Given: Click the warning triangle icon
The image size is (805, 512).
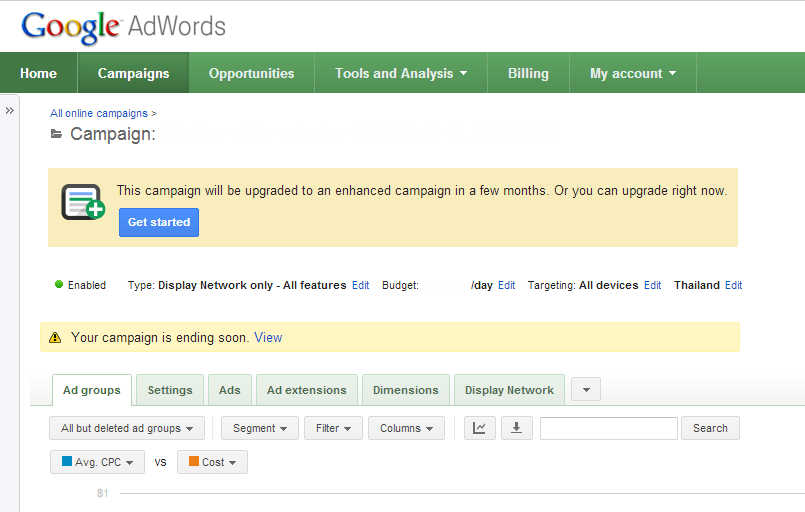Looking at the screenshot, I should point(55,337).
